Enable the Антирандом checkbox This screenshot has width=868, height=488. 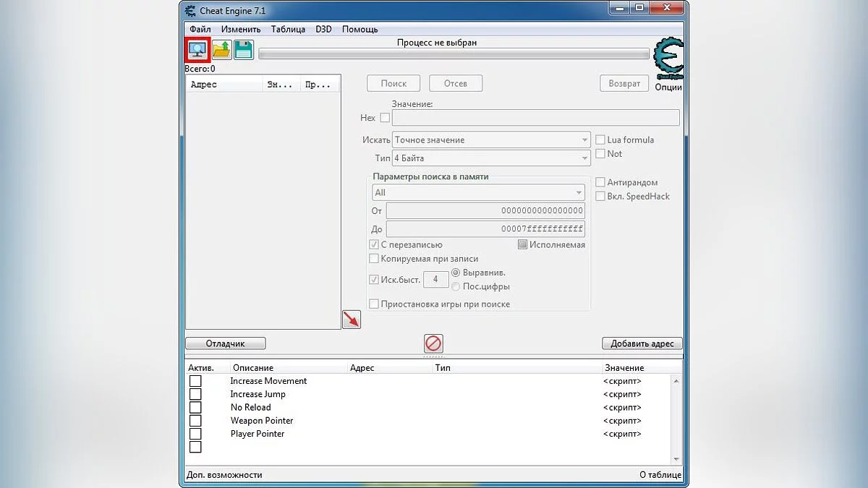coord(600,183)
